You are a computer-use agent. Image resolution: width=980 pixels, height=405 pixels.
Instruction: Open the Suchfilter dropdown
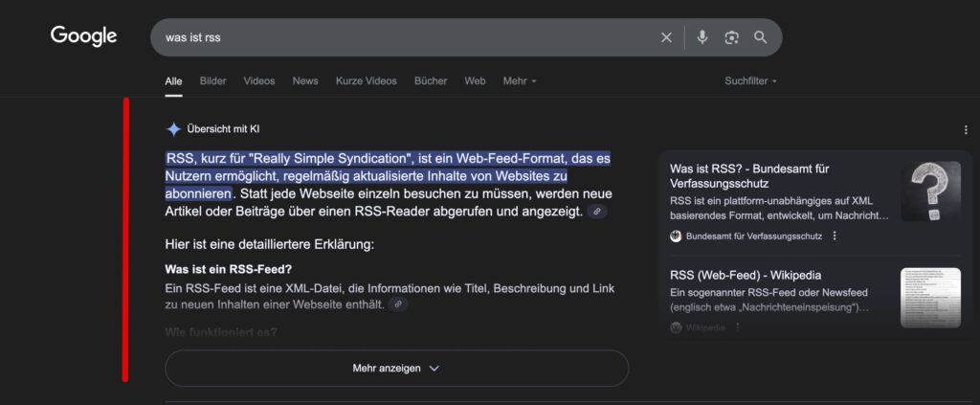750,81
